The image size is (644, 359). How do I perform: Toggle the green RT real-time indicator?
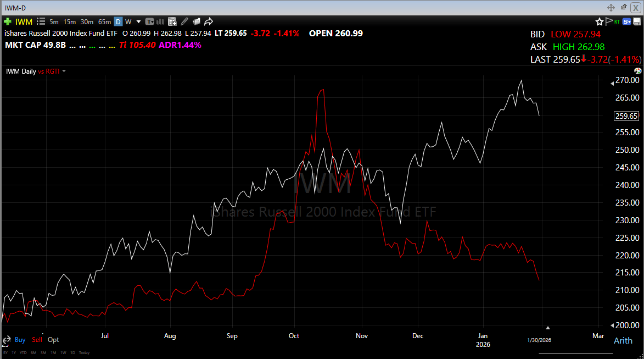[617, 21]
